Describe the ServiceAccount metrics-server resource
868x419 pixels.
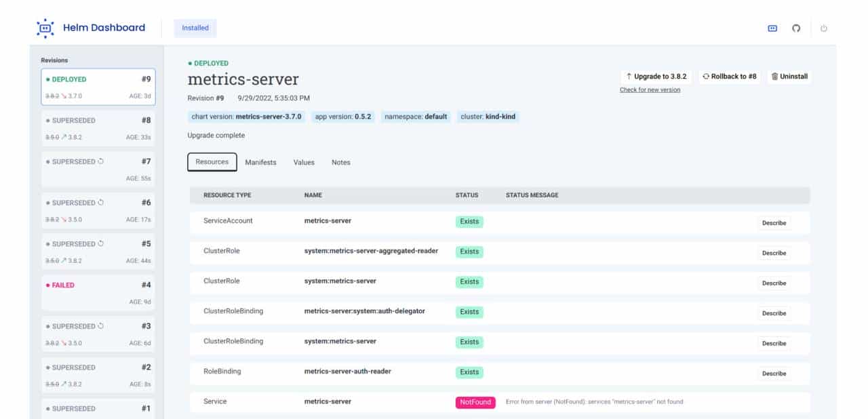[773, 223]
